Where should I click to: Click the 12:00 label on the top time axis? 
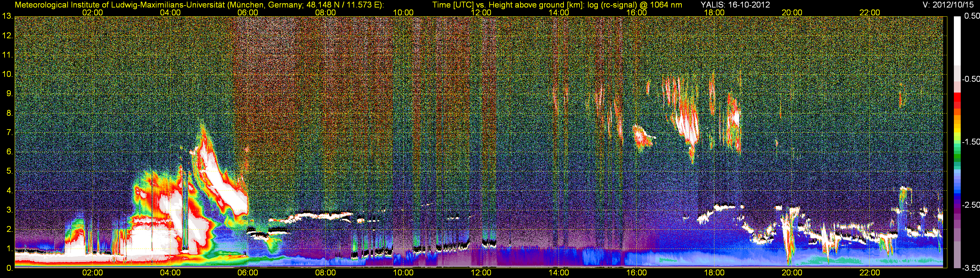pos(481,12)
